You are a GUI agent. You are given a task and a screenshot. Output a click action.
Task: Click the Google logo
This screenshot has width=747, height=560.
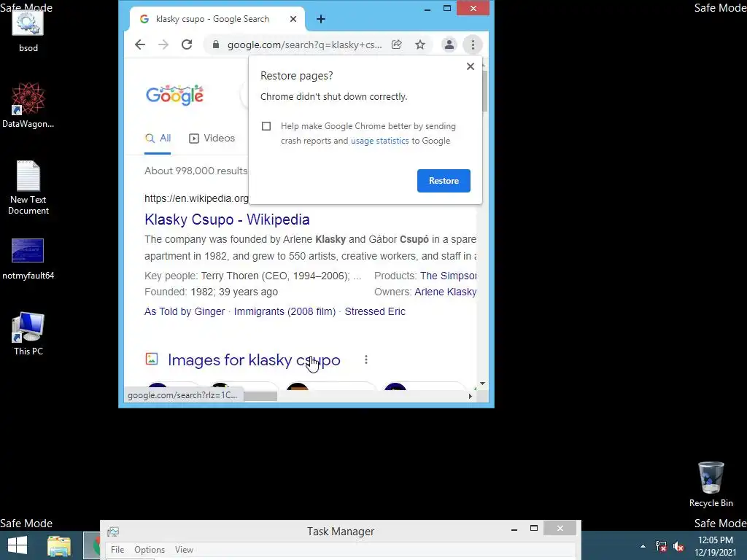point(174,96)
